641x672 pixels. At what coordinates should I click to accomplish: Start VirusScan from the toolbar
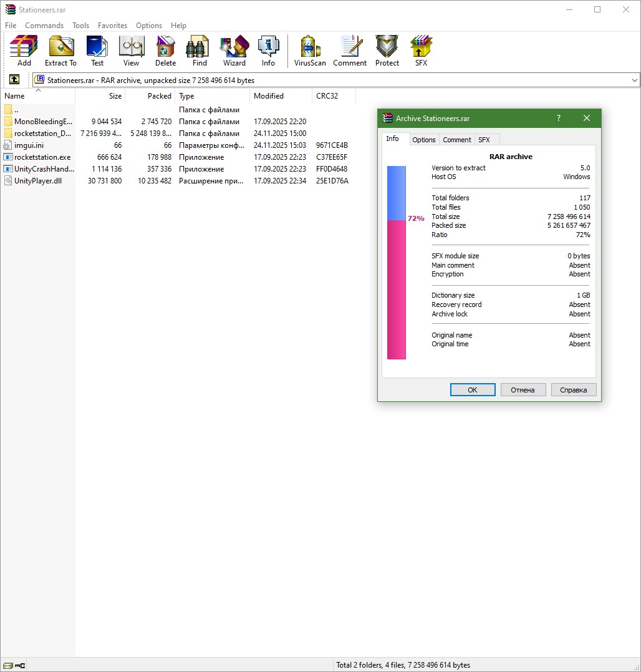click(310, 51)
